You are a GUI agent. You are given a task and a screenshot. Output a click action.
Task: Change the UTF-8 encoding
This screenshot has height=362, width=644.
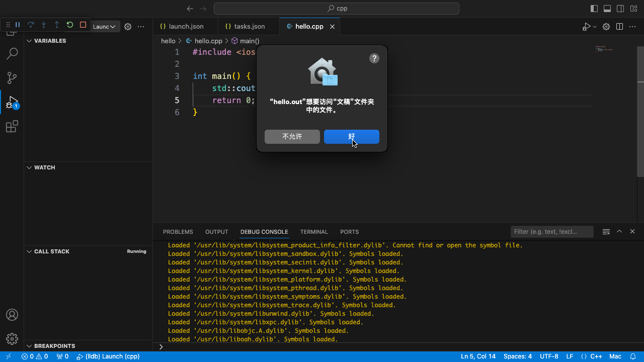click(549, 356)
